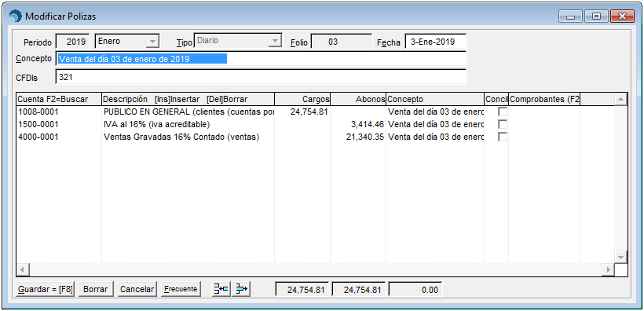Viewport: 644px width, 311px height.
Task: Click the IVA al 16% description cell
Action: pos(188,124)
